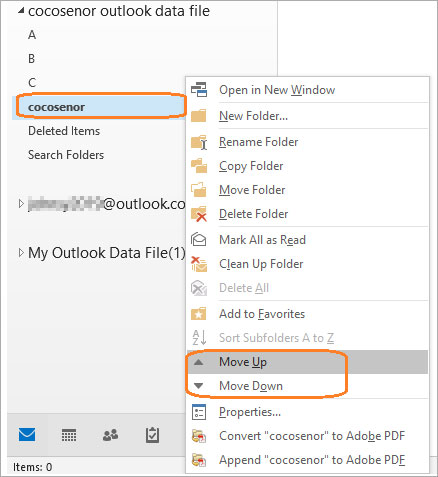Open Properties... entry
Screen dimensions: 438x477
[307, 412]
